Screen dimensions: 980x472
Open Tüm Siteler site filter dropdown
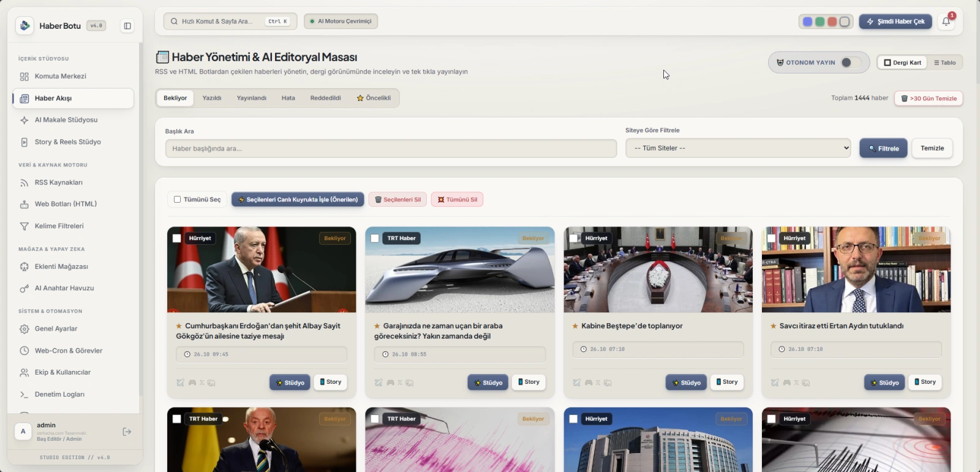coord(738,148)
